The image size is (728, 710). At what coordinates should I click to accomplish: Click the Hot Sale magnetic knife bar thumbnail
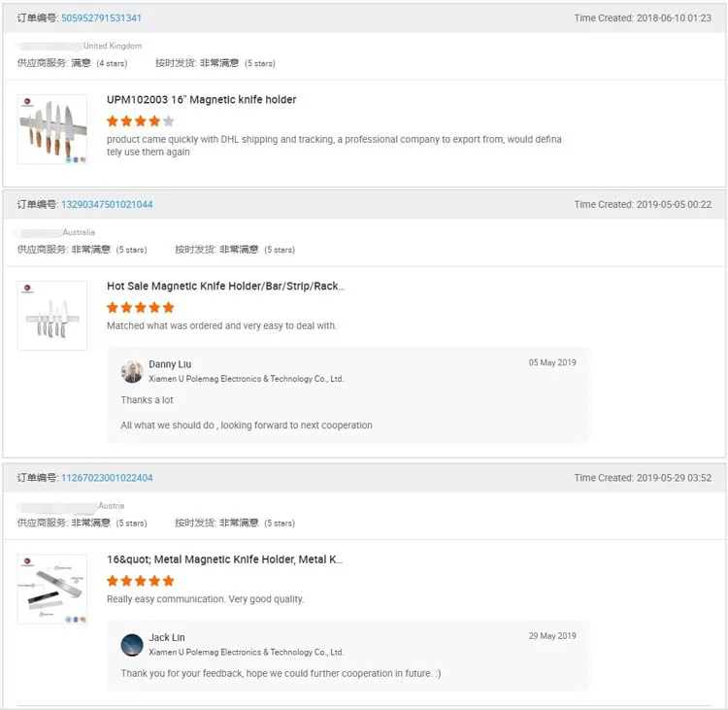pos(52,316)
